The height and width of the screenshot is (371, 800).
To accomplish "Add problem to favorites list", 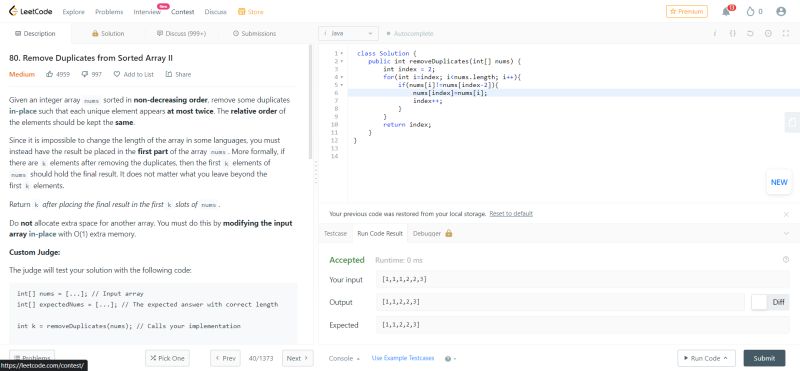I will (x=134, y=74).
